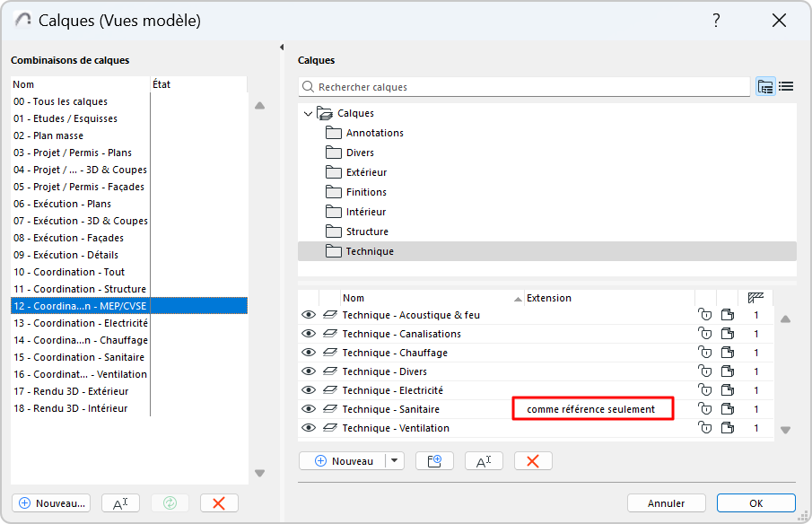812x524 pixels.
Task: Open the Nouveau dropdown arrow in the layers panel
Action: click(395, 460)
